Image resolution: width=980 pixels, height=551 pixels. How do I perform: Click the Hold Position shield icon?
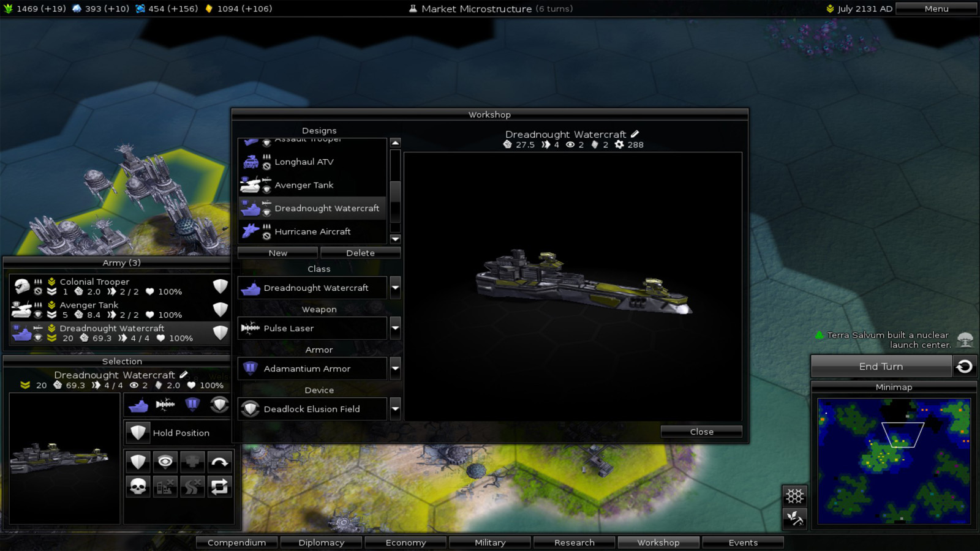138,433
